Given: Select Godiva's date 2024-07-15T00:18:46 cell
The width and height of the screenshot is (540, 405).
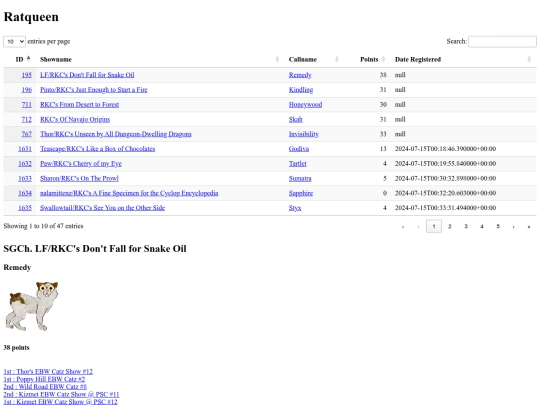Looking at the screenshot, I should pos(445,149).
